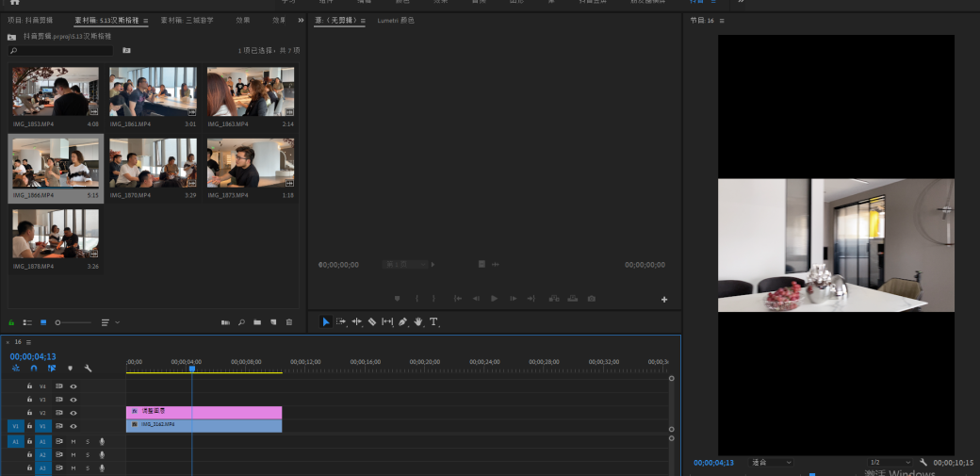This screenshot has width=980, height=476.
Task: Open timeline display settings wrench
Action: (x=89, y=369)
